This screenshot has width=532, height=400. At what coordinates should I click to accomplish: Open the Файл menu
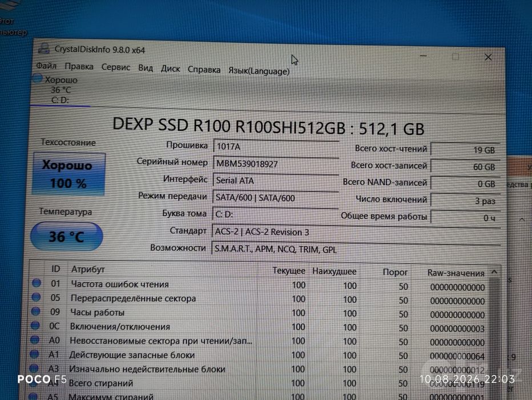pos(46,65)
